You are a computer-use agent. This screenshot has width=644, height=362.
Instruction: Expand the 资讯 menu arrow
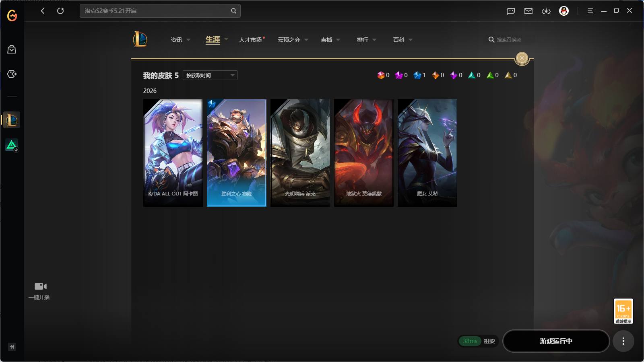pyautogui.click(x=188, y=40)
